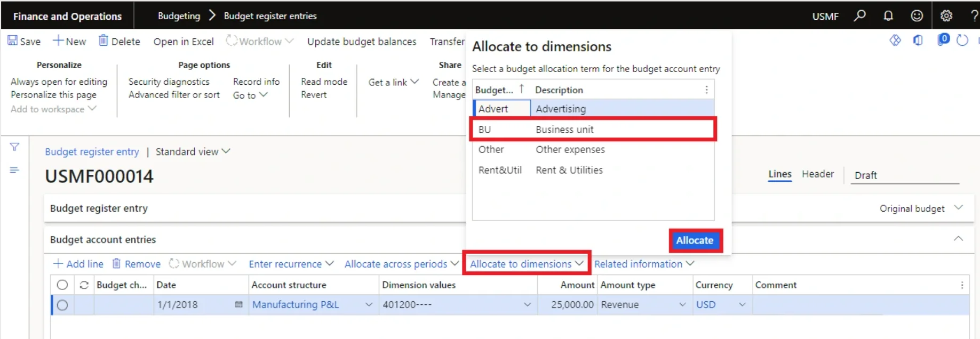Click the empty Comment cell

coord(860,305)
